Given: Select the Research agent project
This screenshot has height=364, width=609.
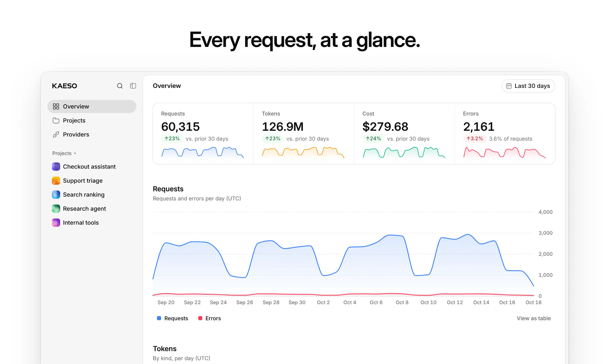Looking at the screenshot, I should tap(92, 209).
